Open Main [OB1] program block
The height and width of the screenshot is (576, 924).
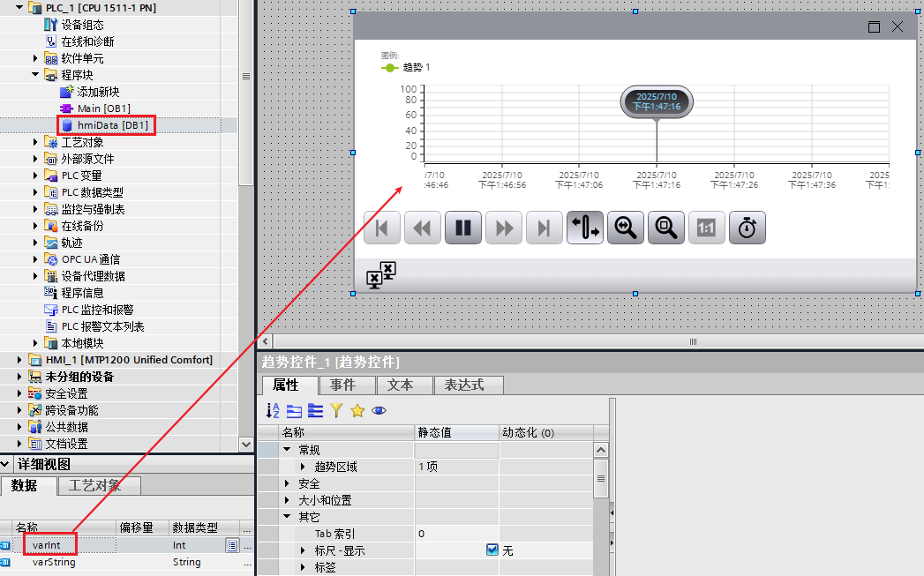(x=103, y=108)
